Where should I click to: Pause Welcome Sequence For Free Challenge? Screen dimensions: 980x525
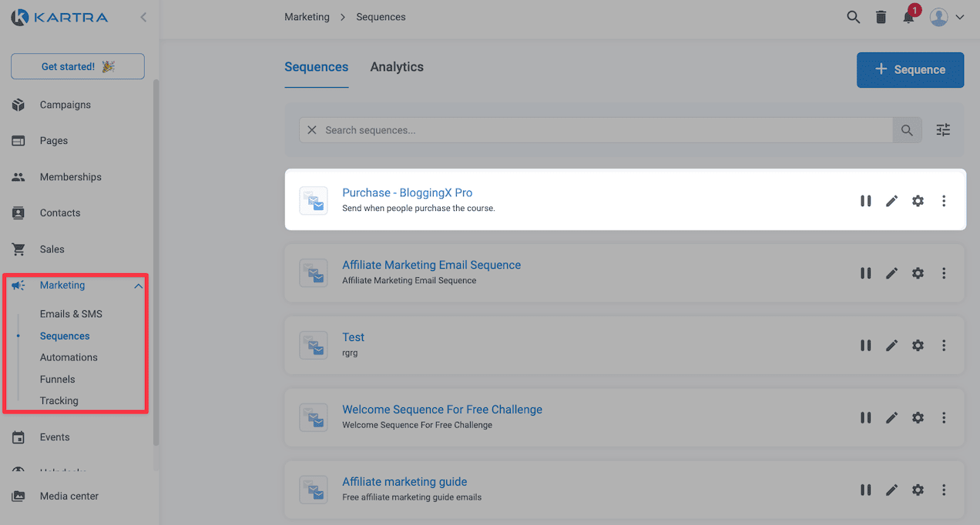pyautogui.click(x=866, y=418)
